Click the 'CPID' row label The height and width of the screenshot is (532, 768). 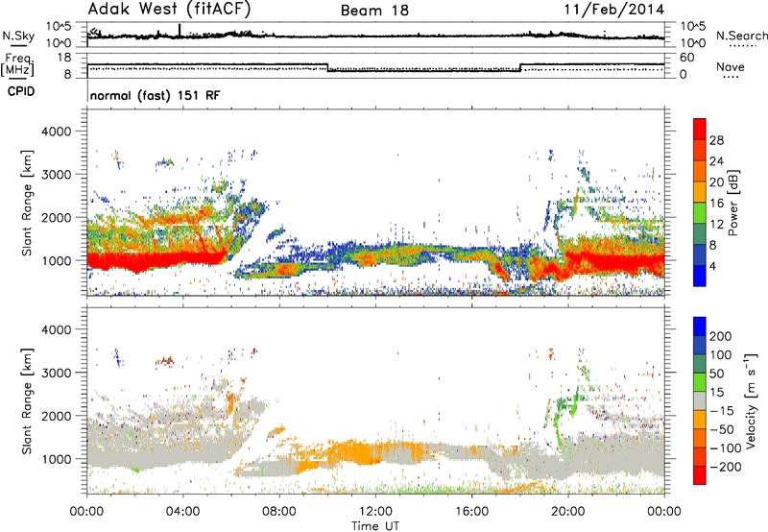[21, 91]
